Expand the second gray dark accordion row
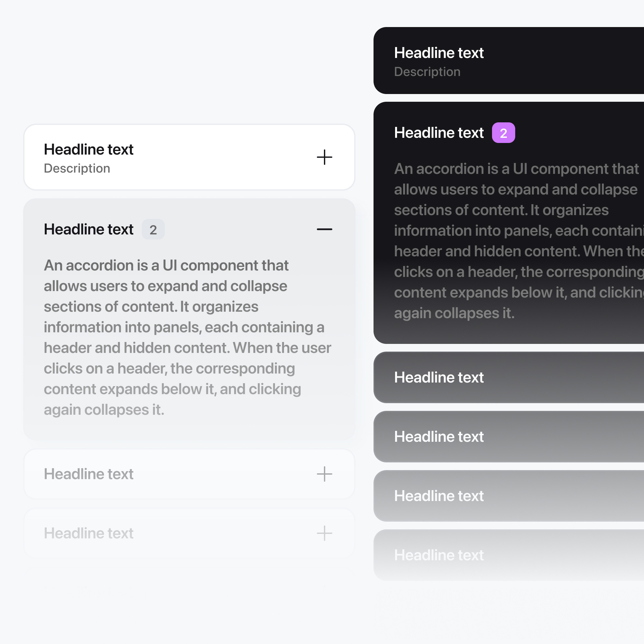Screen dimensions: 644x644 (x=439, y=437)
